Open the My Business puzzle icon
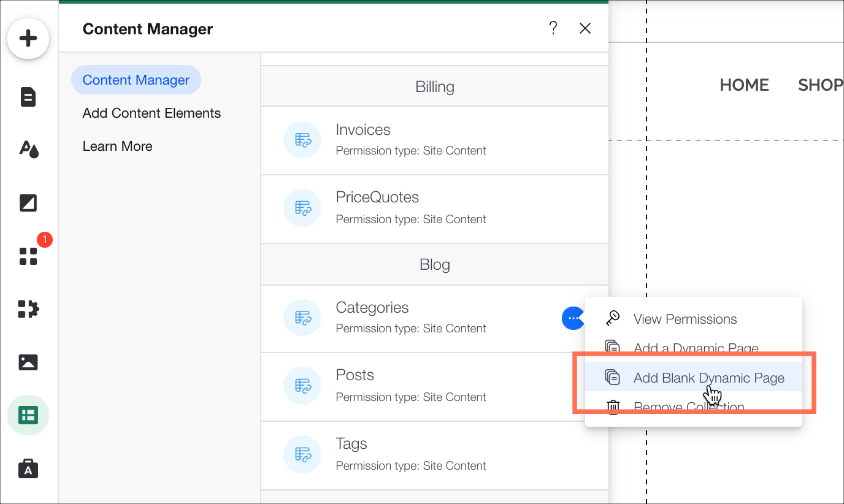The height and width of the screenshot is (504, 844). coord(28,309)
